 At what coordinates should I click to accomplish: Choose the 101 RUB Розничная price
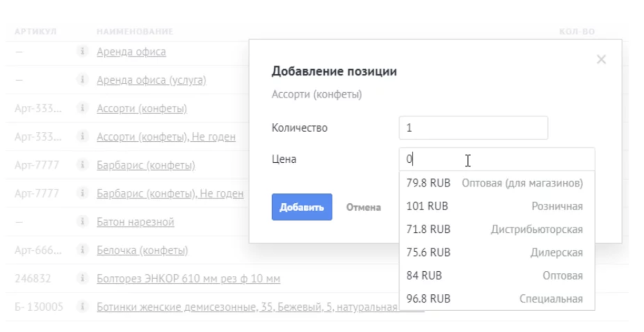(x=495, y=206)
